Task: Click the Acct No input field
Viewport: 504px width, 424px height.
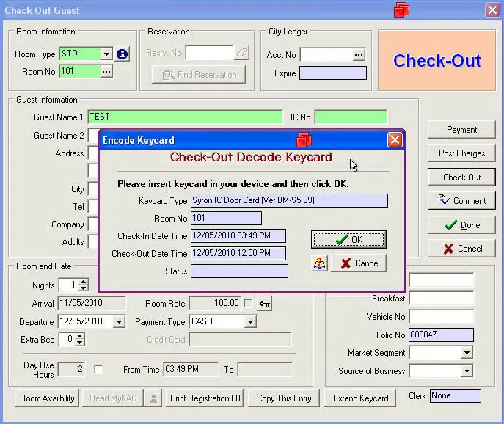Action: 326,54
